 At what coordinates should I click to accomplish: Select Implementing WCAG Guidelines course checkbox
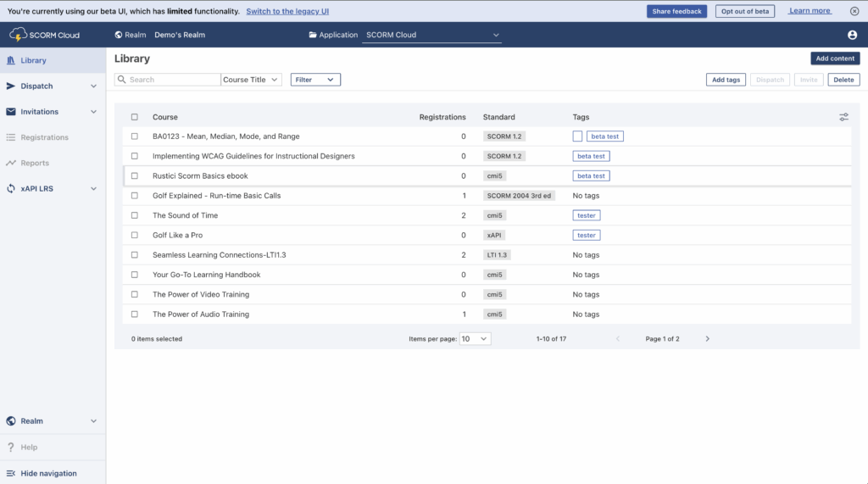[135, 156]
